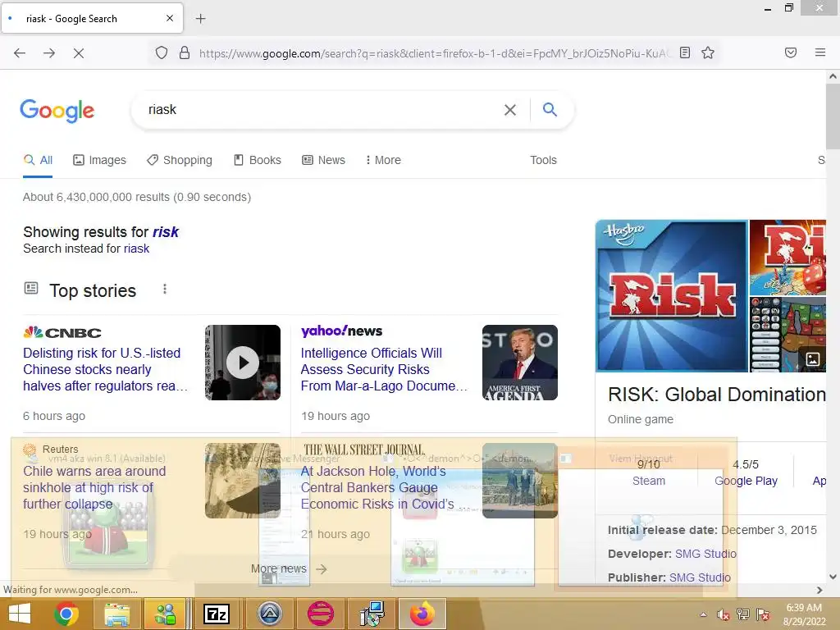Go to the Google logo homepage
The height and width of the screenshot is (630, 840).
click(x=57, y=111)
